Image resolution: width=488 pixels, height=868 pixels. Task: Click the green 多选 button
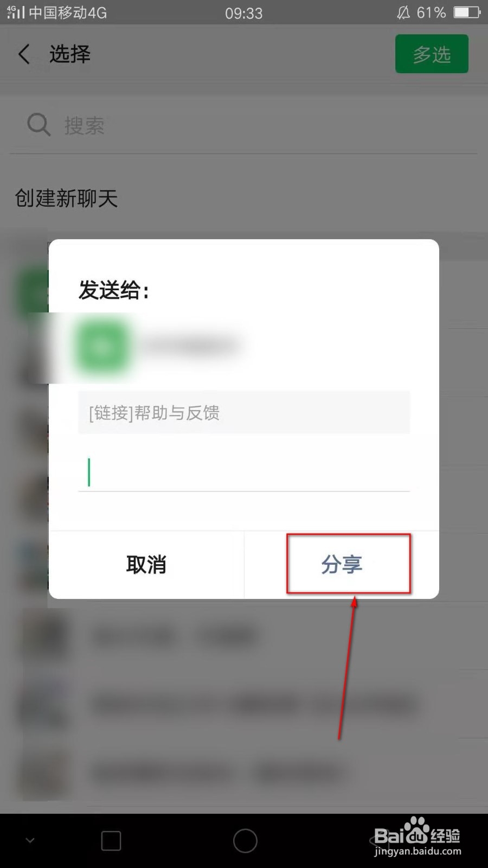click(x=432, y=54)
